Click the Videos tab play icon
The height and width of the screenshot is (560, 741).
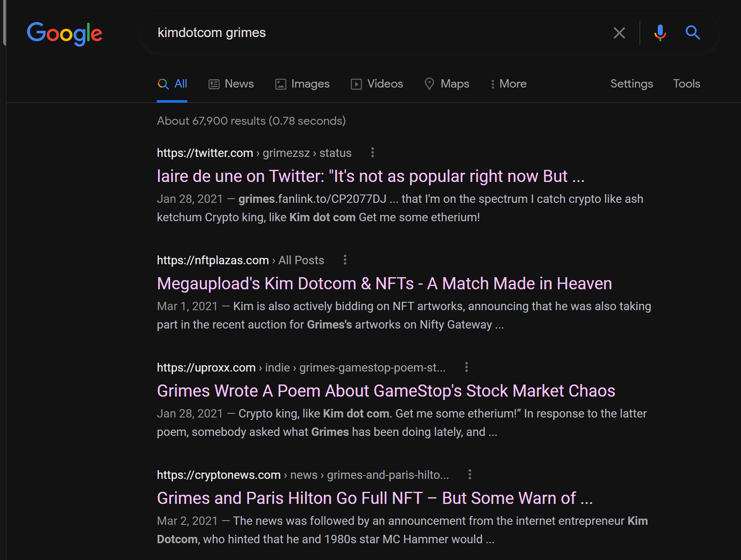coord(357,84)
